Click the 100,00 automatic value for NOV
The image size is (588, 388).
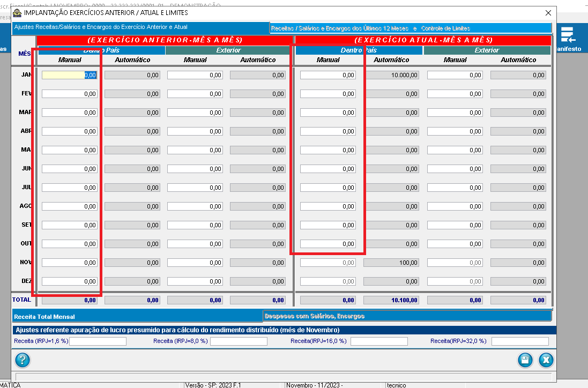coord(391,263)
